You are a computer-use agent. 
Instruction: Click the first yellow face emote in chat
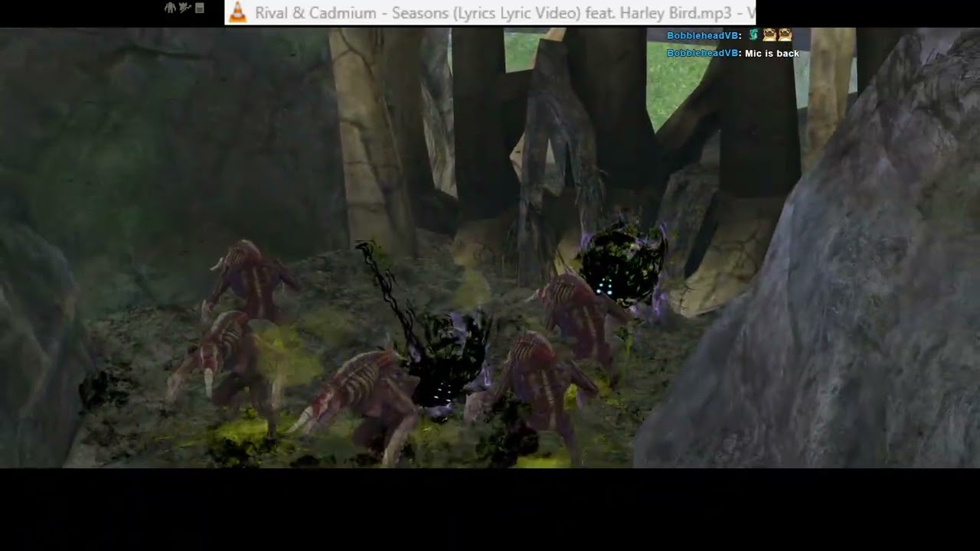tap(769, 35)
